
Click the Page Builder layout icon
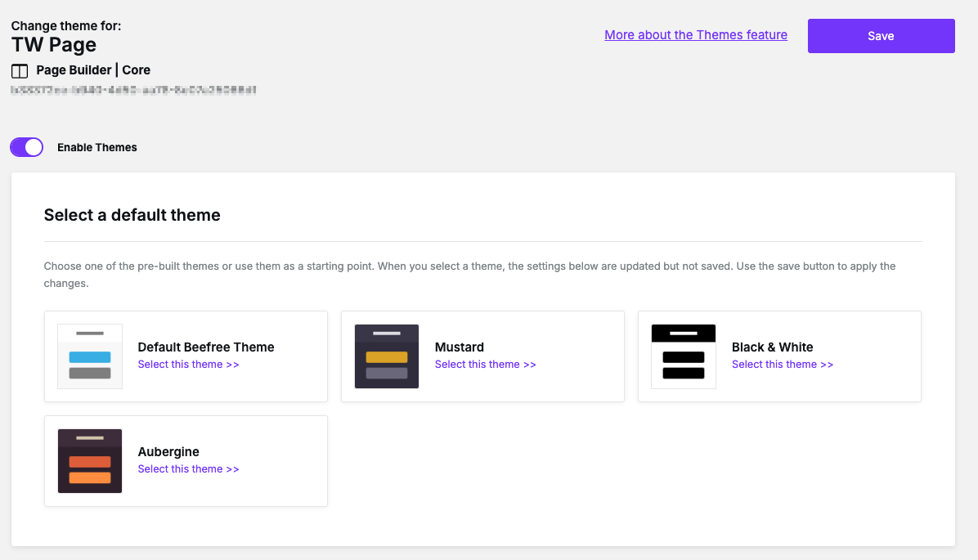pyautogui.click(x=20, y=71)
